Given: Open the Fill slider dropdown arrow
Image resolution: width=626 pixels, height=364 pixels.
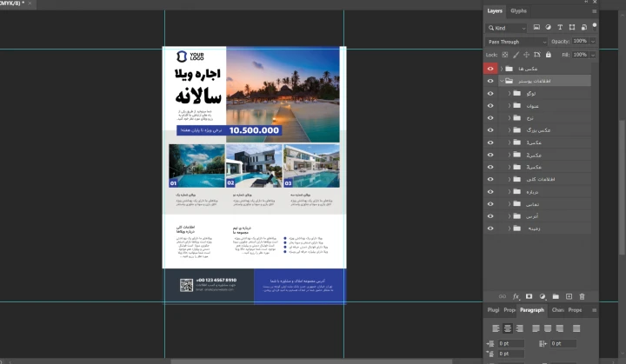Looking at the screenshot, I should point(593,55).
